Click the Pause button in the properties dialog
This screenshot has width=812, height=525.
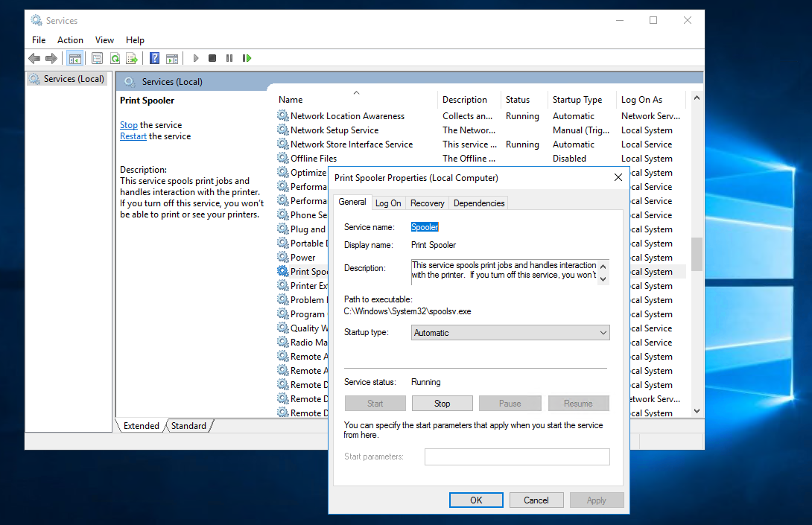pos(510,404)
